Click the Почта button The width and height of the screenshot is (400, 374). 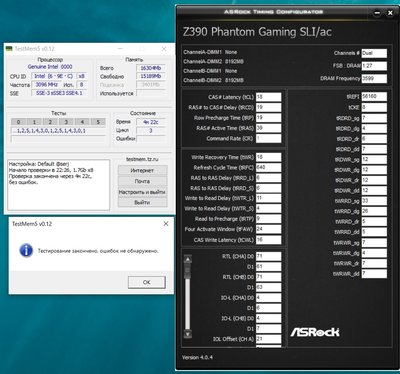pos(142,181)
